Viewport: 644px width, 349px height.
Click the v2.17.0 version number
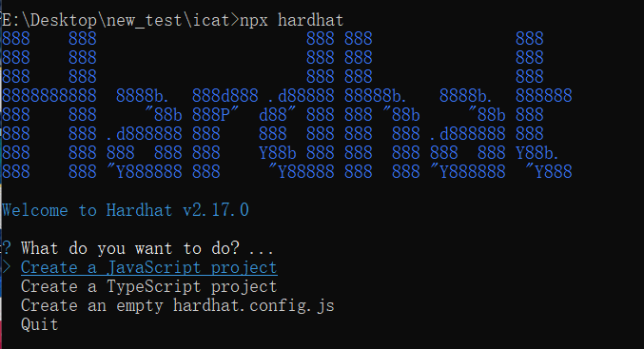(x=216, y=210)
